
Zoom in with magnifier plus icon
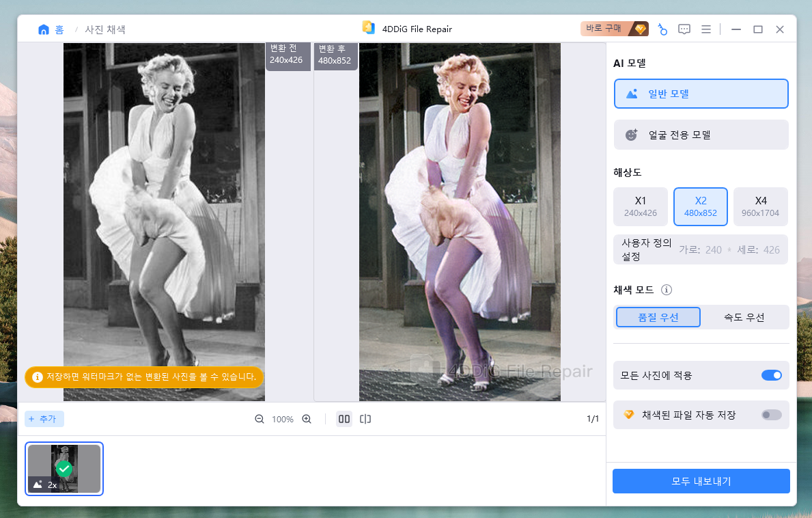pos(307,419)
